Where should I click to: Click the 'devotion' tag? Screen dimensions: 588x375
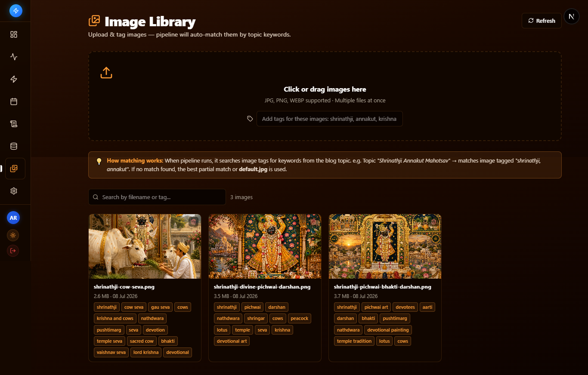155,330
